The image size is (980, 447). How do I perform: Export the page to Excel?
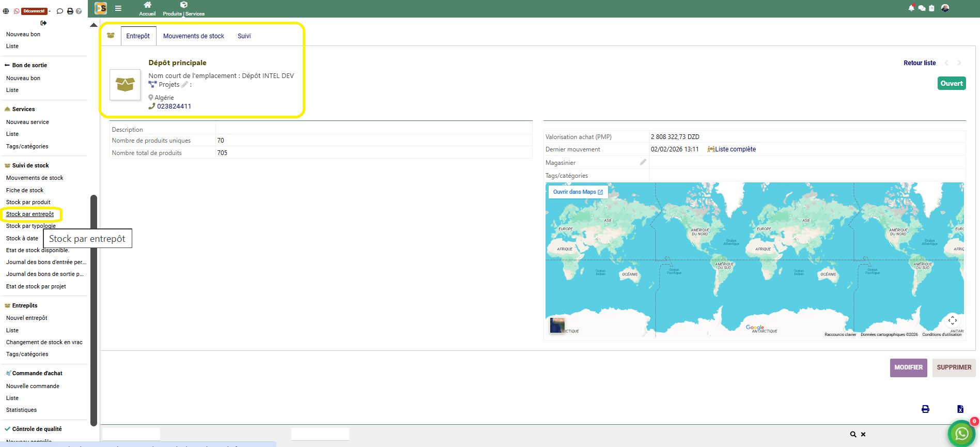pyautogui.click(x=960, y=409)
